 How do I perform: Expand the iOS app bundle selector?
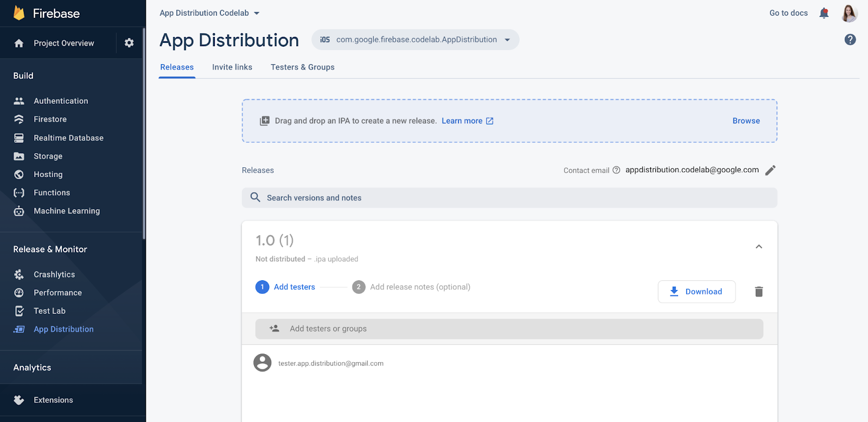point(415,40)
